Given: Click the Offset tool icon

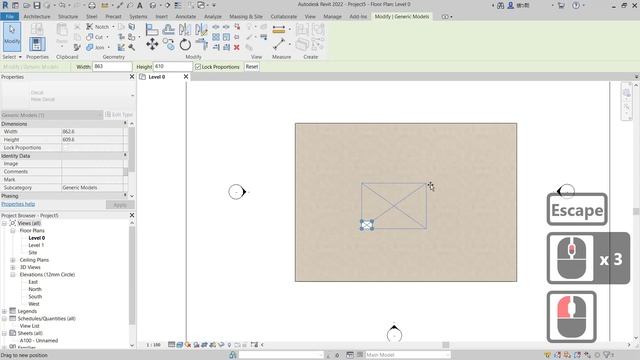Looking at the screenshot, I should tap(168, 30).
